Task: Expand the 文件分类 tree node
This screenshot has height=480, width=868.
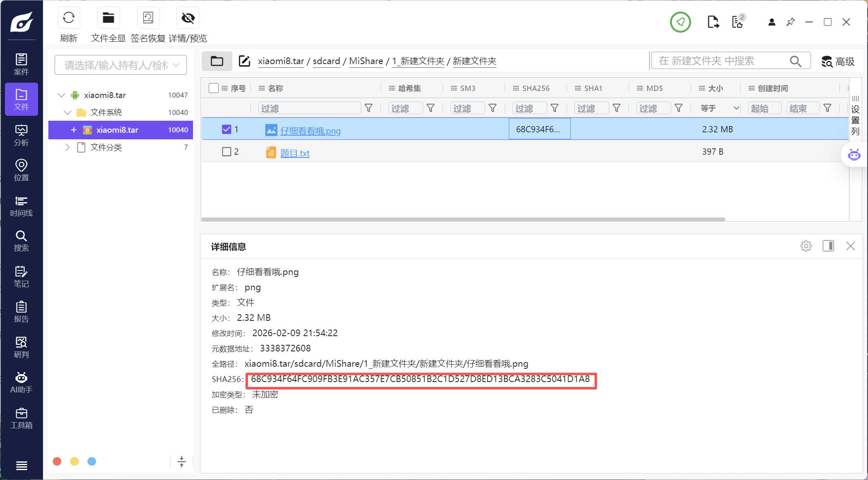Action: click(x=67, y=147)
